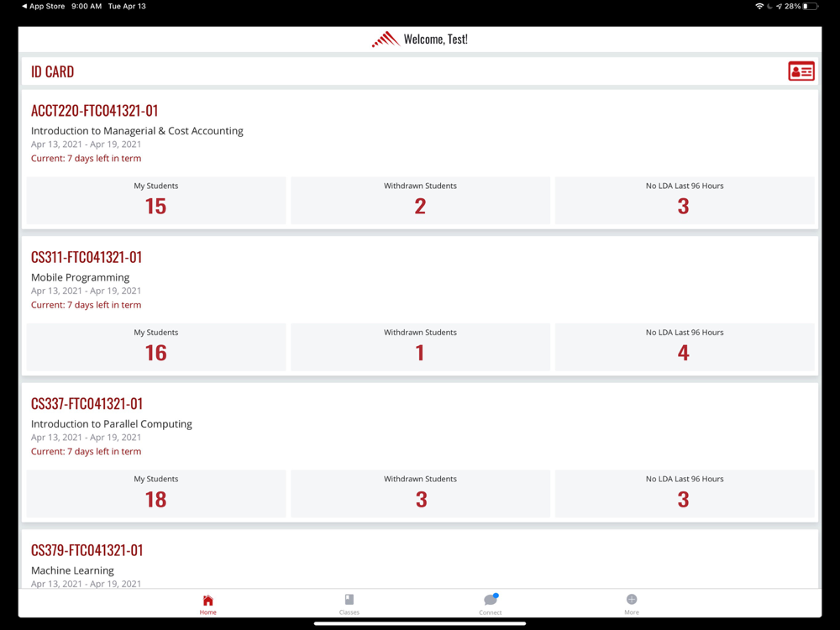Return to App Store via back link

(43, 7)
